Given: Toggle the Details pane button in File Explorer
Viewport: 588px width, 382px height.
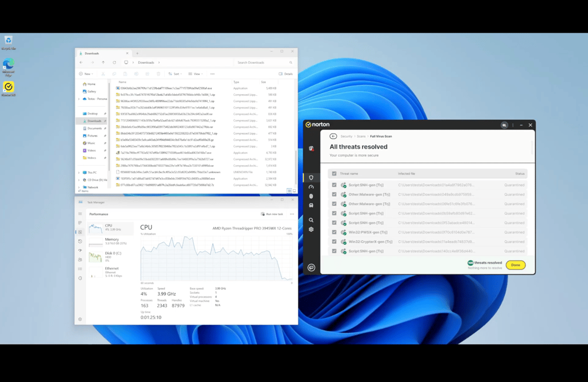Looking at the screenshot, I should 286,74.
